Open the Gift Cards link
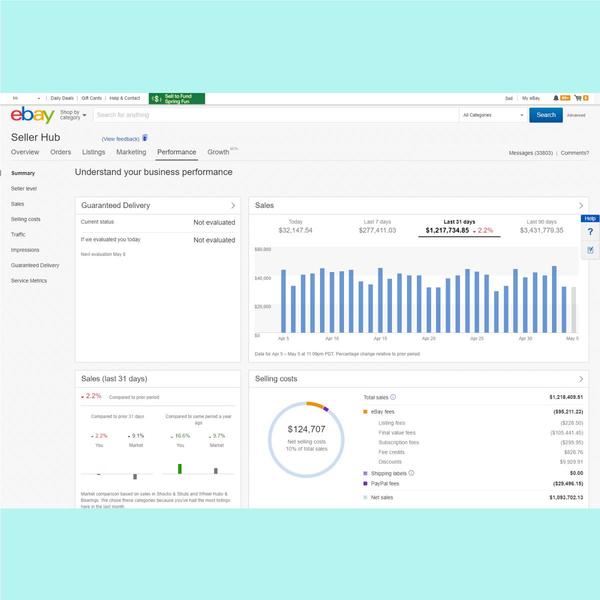Screen dimensions: 600x600 (92, 98)
